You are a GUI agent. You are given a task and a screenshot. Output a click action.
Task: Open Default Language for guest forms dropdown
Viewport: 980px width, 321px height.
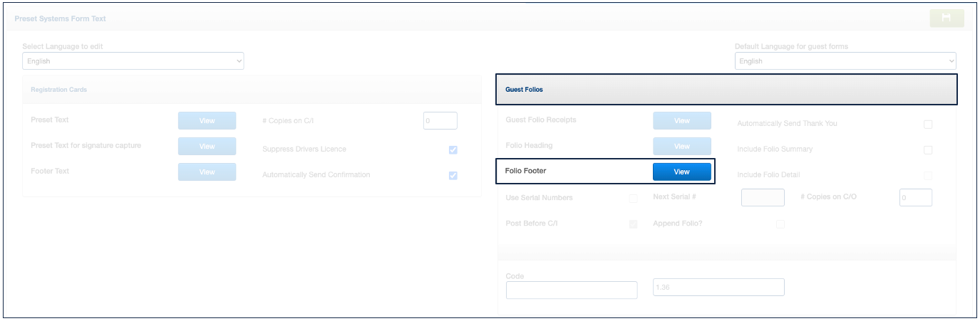pyautogui.click(x=845, y=61)
